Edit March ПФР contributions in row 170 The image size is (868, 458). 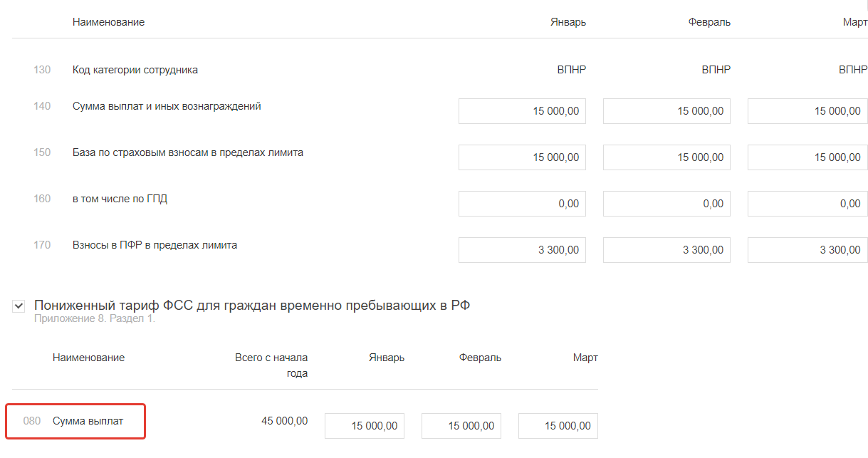click(807, 250)
